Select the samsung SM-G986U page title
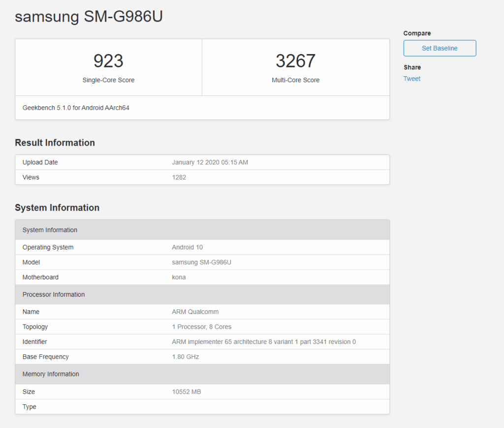504x428 pixels. tap(89, 17)
